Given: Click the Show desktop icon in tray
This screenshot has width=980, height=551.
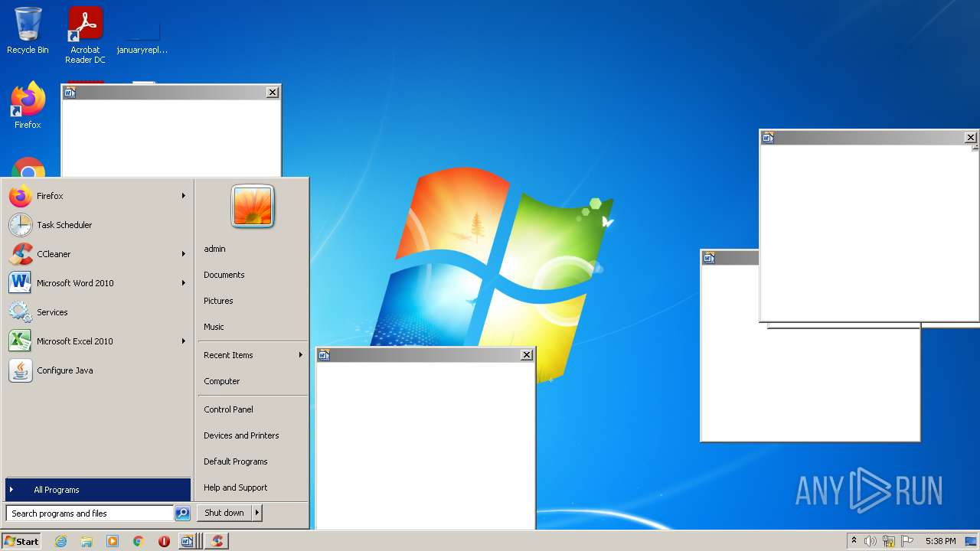Looking at the screenshot, I should click(971, 541).
